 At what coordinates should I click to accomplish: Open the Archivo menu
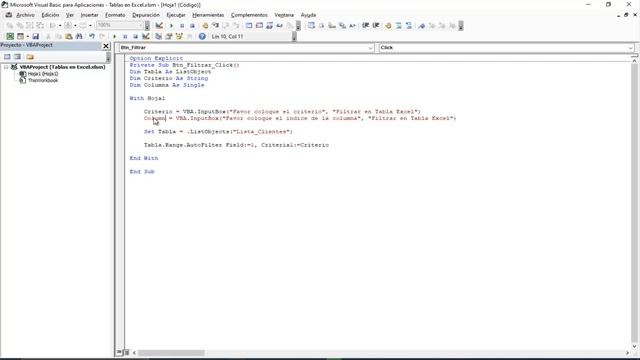pos(25,15)
